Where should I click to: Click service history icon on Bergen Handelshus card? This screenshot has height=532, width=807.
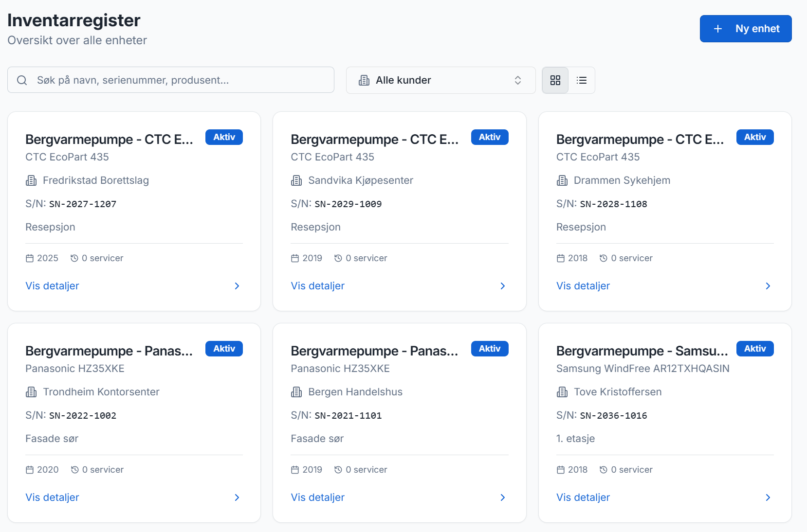pos(338,470)
